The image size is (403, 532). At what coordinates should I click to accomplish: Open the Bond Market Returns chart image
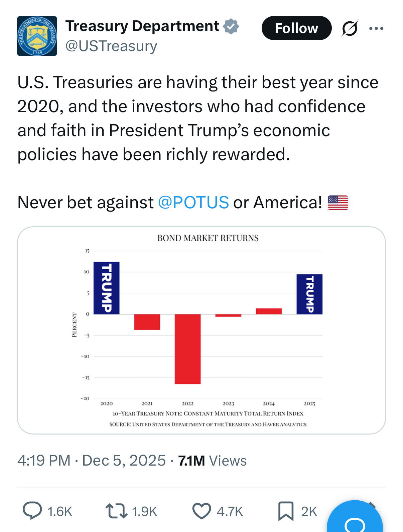tap(201, 330)
